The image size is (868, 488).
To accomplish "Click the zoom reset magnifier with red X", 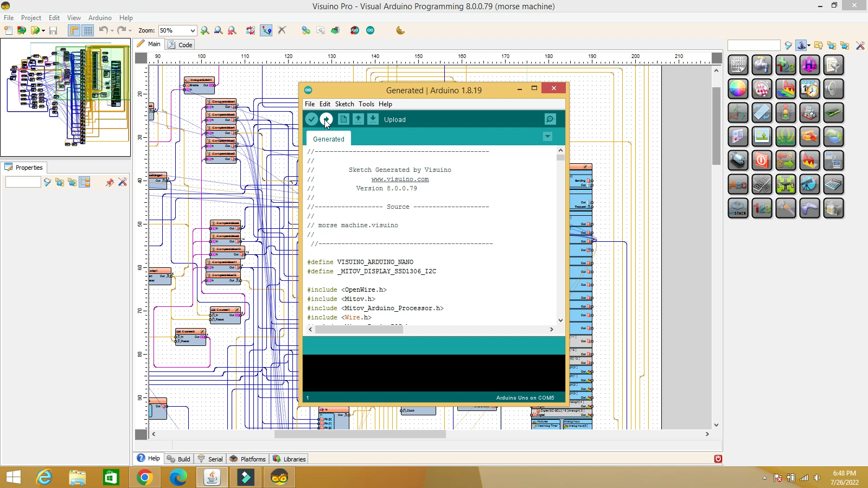I will 232,30.
